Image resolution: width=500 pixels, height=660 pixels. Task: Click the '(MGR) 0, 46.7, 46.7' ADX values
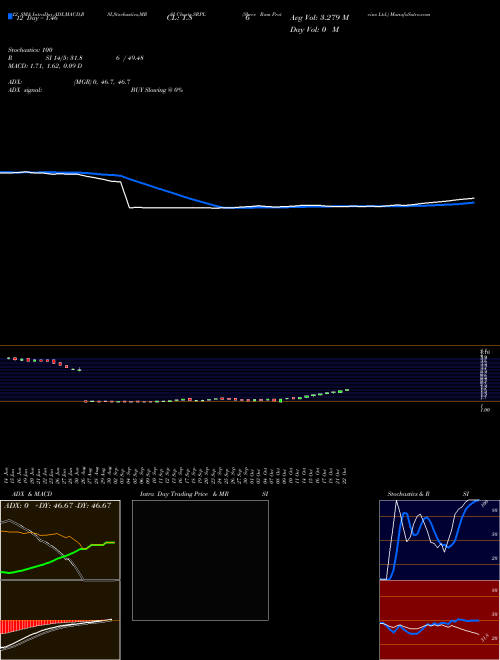point(102,82)
